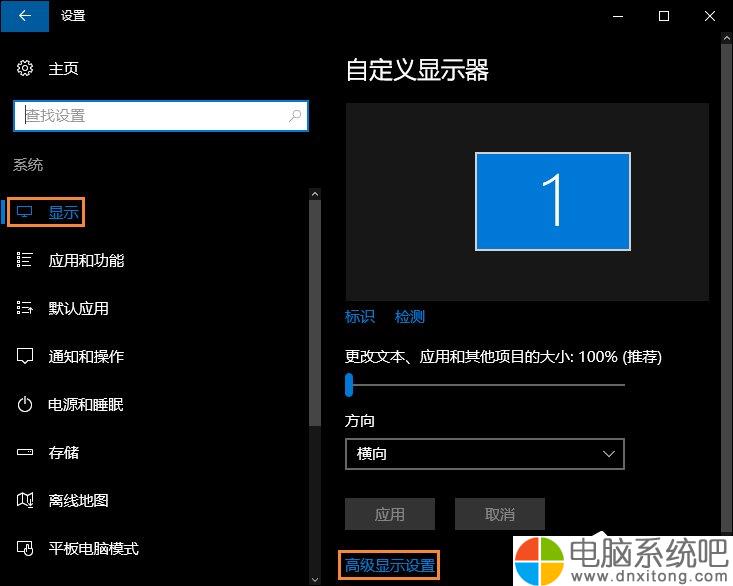Go back using the back arrow

25,16
